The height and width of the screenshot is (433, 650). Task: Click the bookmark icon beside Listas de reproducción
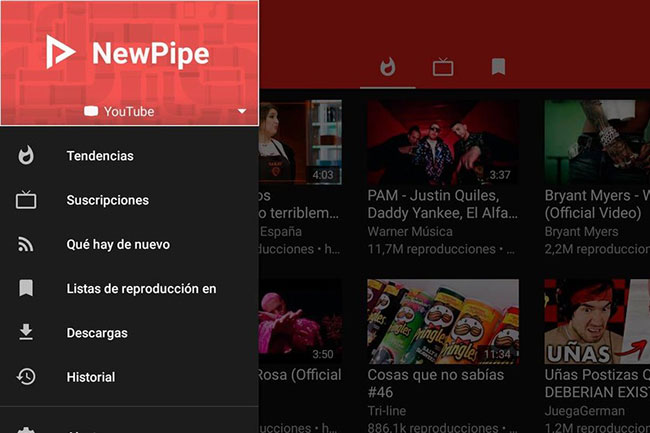(x=26, y=288)
